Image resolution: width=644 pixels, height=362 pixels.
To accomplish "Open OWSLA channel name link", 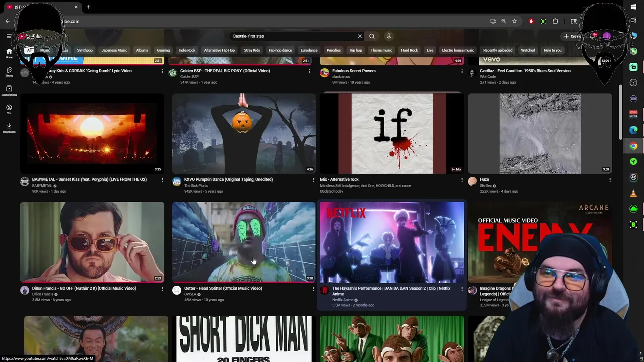I will tap(190, 294).
